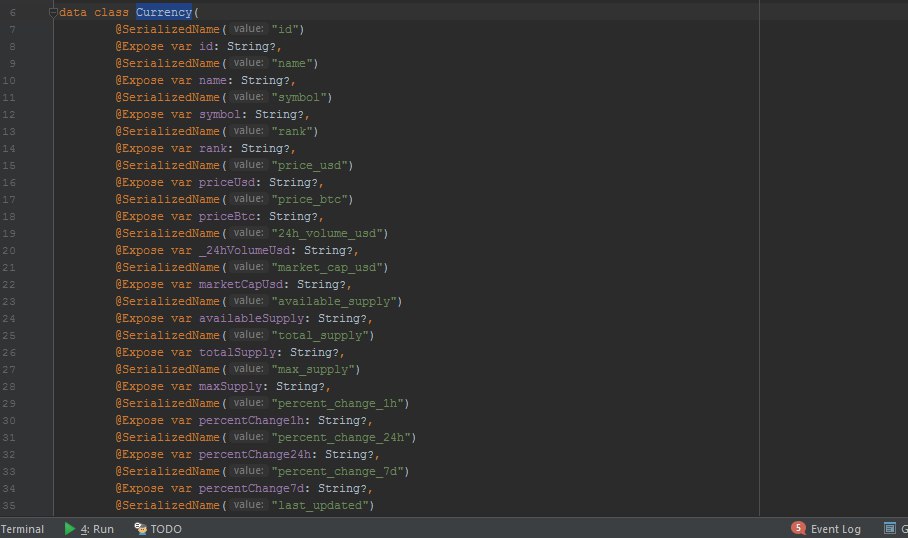Place cursor on rank variable on line 14

213,148
